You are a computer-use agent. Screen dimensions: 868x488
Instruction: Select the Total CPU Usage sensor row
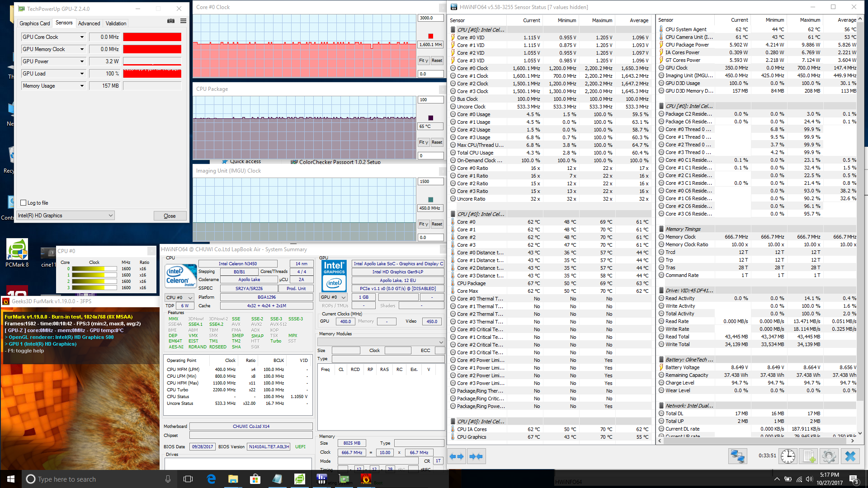pos(550,153)
